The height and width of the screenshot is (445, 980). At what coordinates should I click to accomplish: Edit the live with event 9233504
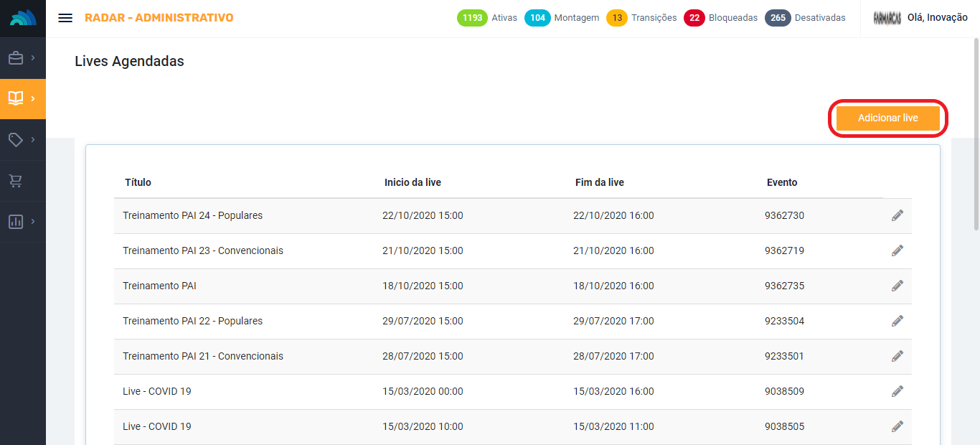click(897, 321)
